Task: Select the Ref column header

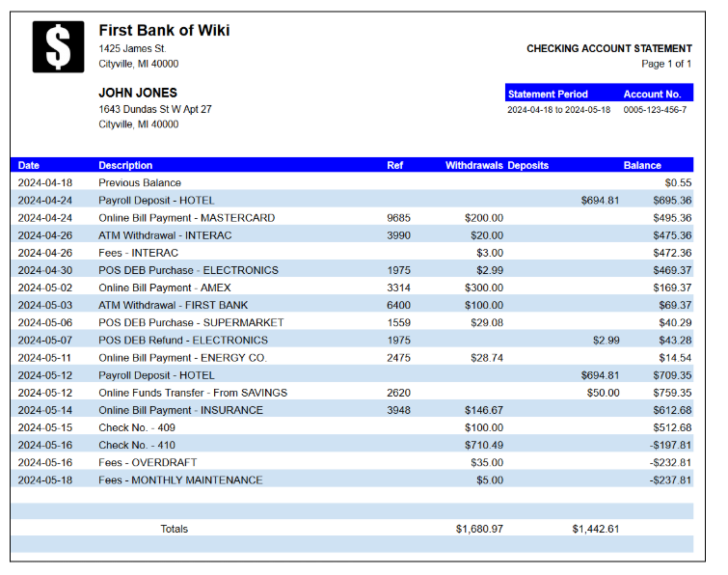Action: [x=394, y=165]
